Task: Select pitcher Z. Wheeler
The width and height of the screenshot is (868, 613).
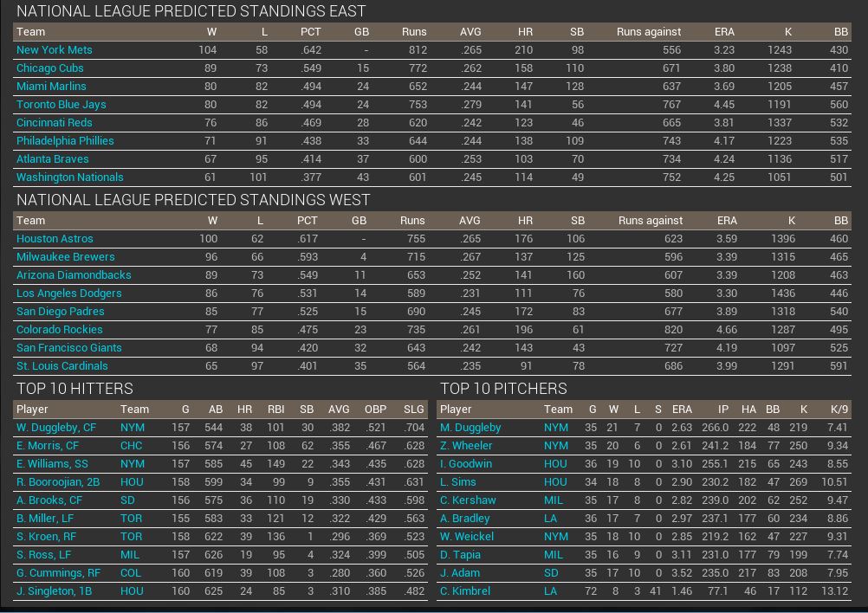Action: (x=466, y=446)
